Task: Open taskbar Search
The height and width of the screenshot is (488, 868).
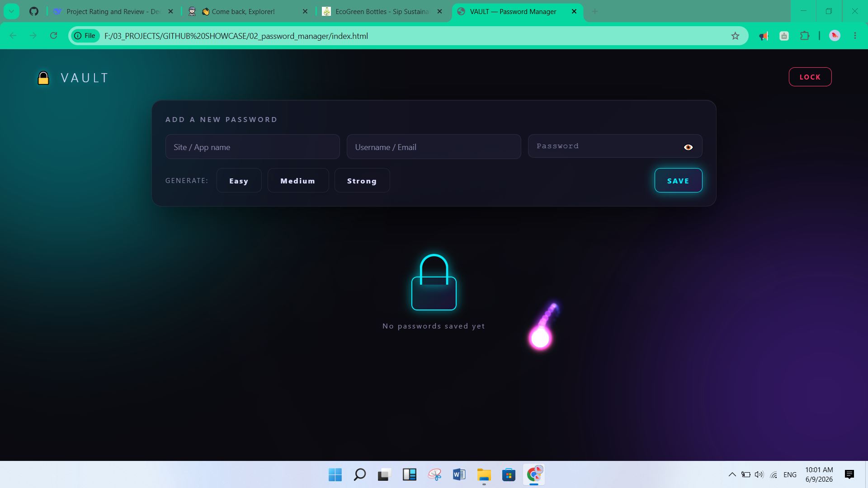Action: point(359,474)
